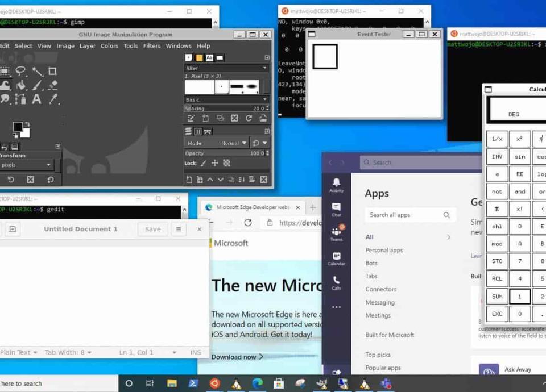The height and width of the screenshot is (392, 546).
Task: Click the new document icon in gedit
Action: [x=13, y=229]
